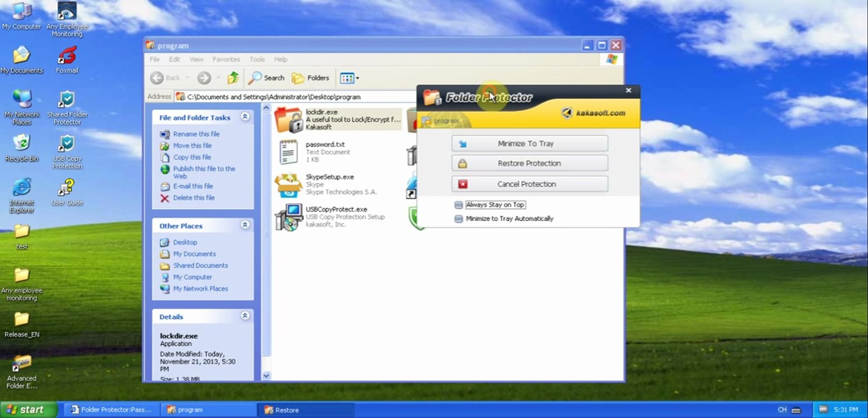
Task: Click Cancel Protection button
Action: pyautogui.click(x=530, y=184)
